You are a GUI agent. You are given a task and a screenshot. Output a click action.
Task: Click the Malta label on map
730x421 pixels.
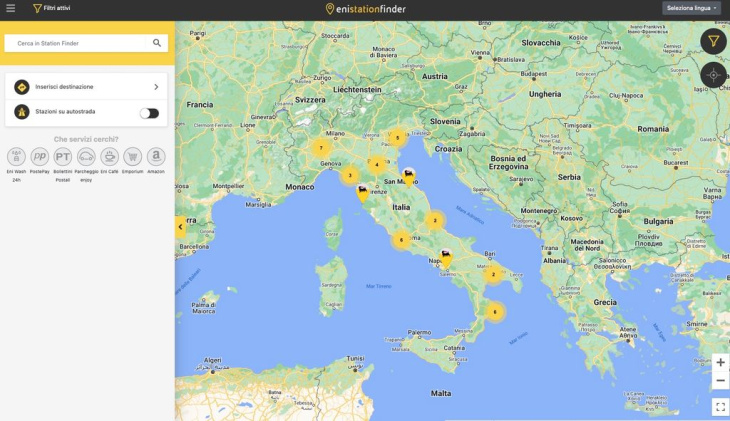[x=441, y=394]
